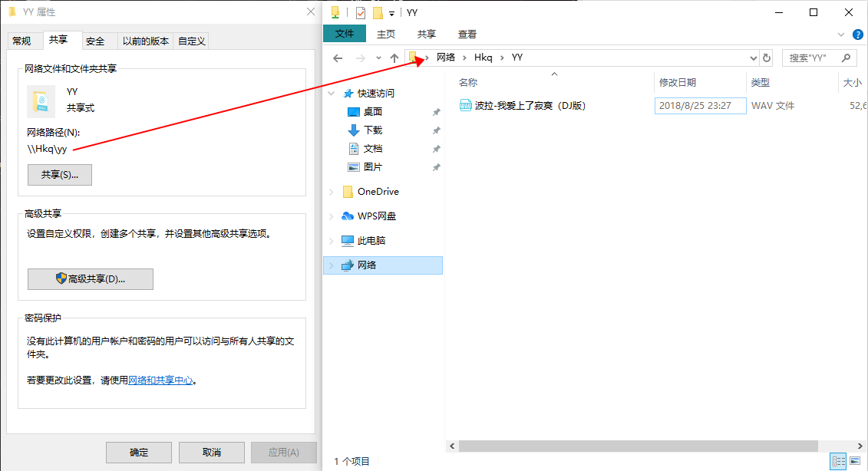Close the YY 属性 dialog
The height and width of the screenshot is (471, 868).
click(311, 12)
